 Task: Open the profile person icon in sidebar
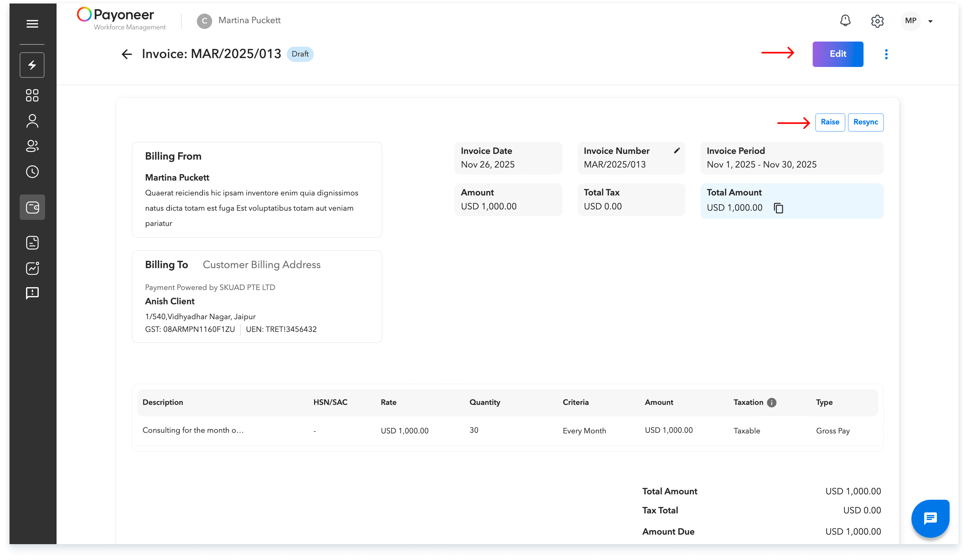click(32, 121)
